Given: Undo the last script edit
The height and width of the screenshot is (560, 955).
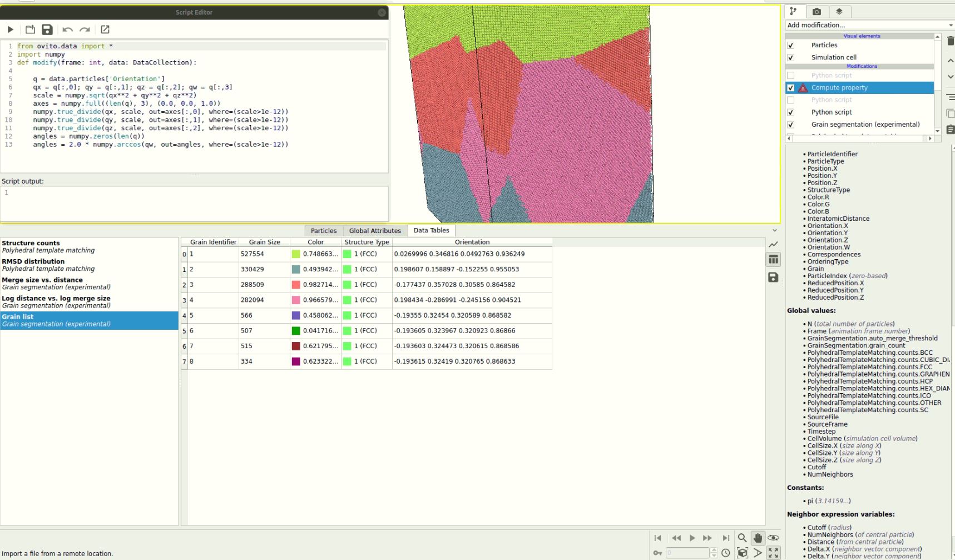Looking at the screenshot, I should pyautogui.click(x=67, y=29).
